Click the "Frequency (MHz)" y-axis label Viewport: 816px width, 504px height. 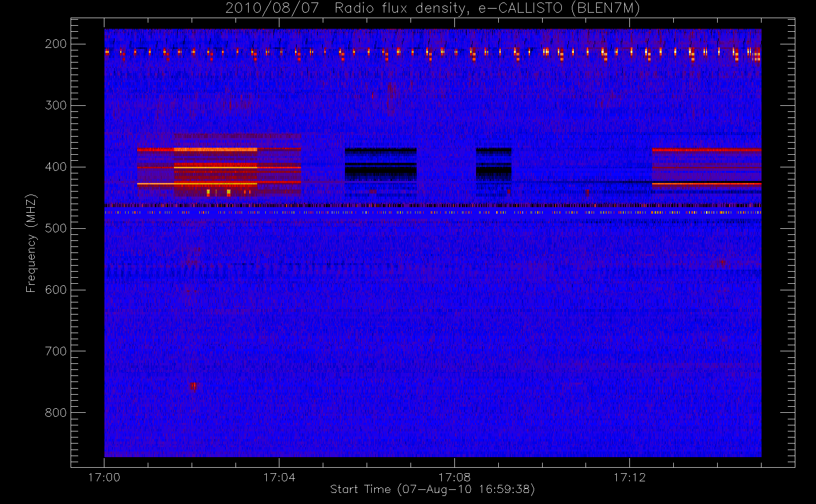[31, 243]
